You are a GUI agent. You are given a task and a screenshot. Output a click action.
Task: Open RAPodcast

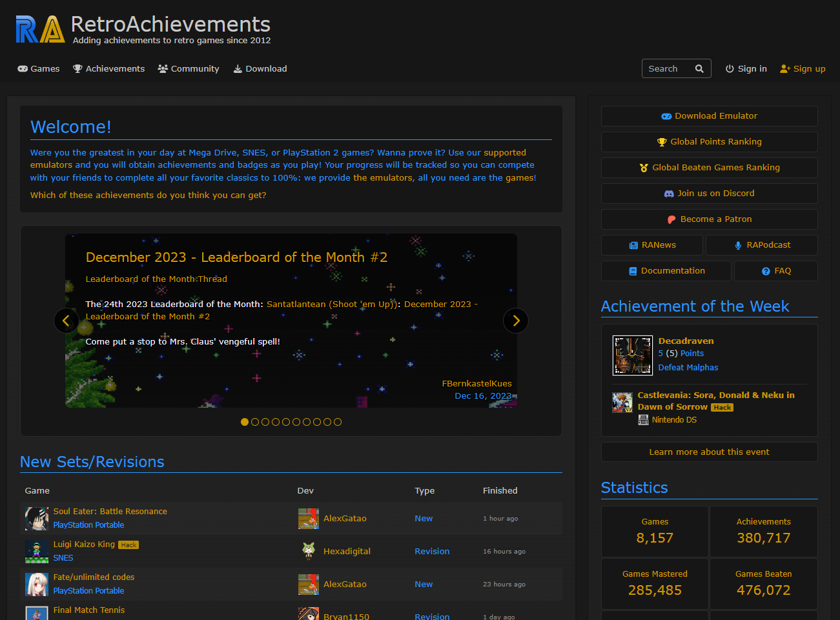coord(762,245)
